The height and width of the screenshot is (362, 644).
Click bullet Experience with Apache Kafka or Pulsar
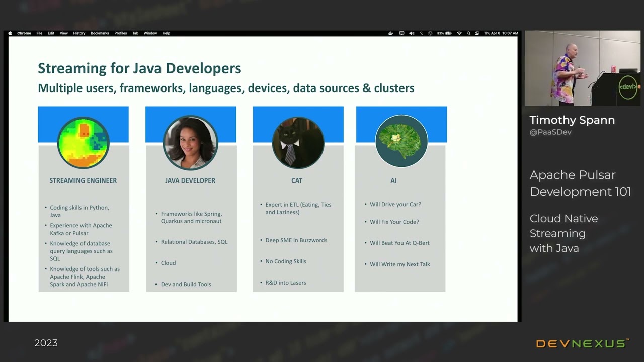80,229
